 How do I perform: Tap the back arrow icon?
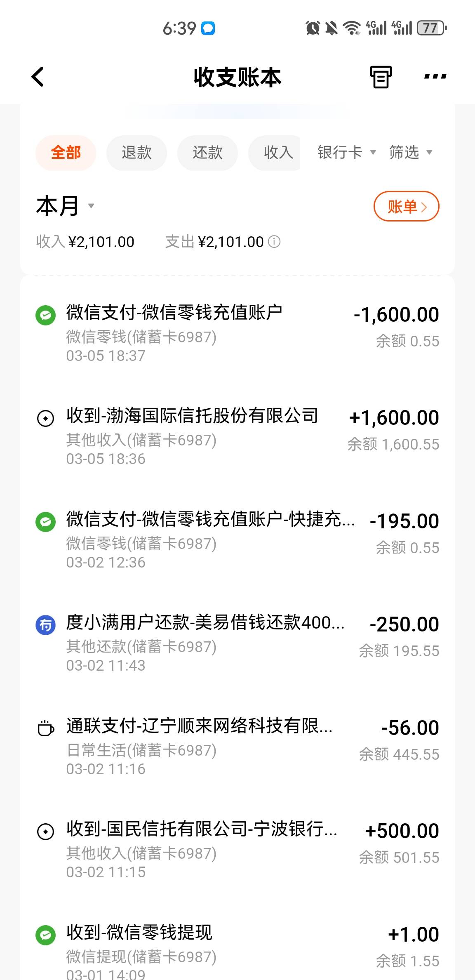coord(38,77)
